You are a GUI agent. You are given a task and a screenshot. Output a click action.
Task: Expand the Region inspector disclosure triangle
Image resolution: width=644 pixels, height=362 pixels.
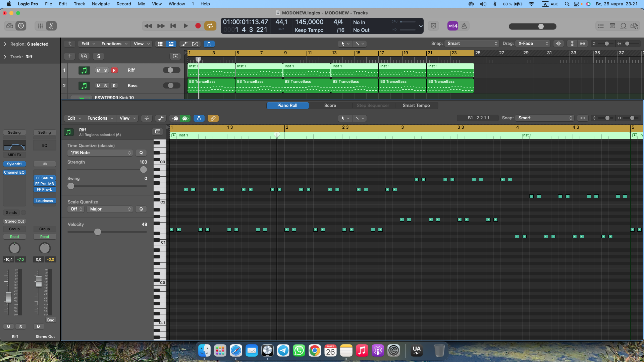[5, 44]
